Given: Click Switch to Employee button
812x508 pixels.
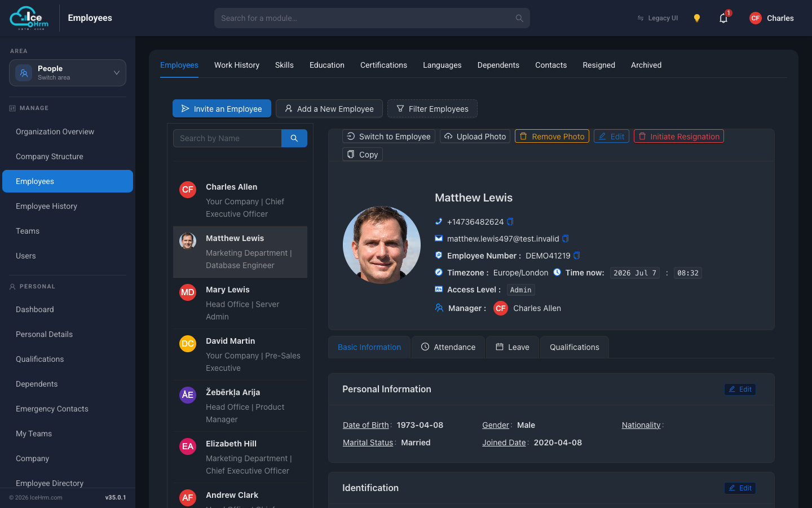Looking at the screenshot, I should [389, 137].
